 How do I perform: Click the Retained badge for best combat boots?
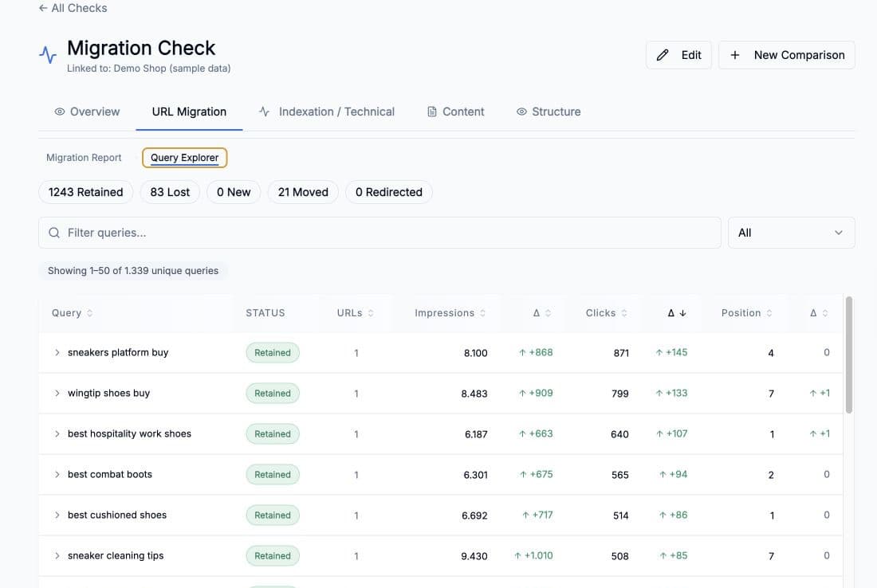click(x=273, y=475)
